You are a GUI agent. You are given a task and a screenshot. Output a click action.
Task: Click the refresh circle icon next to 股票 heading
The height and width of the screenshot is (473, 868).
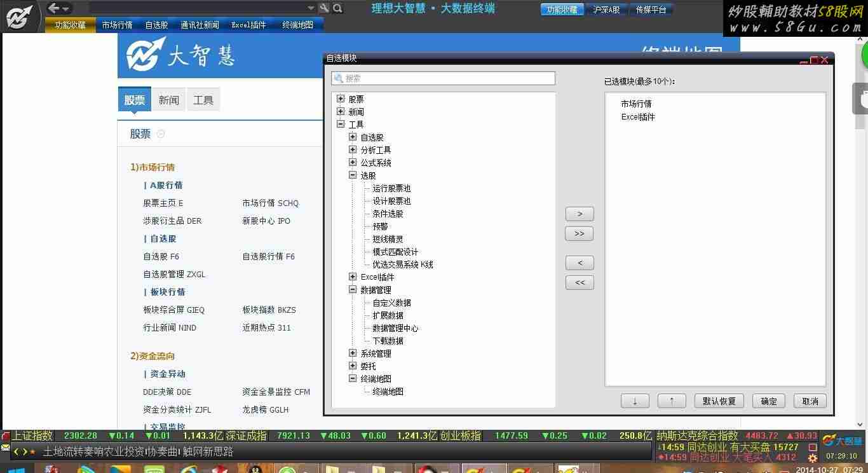tap(161, 134)
